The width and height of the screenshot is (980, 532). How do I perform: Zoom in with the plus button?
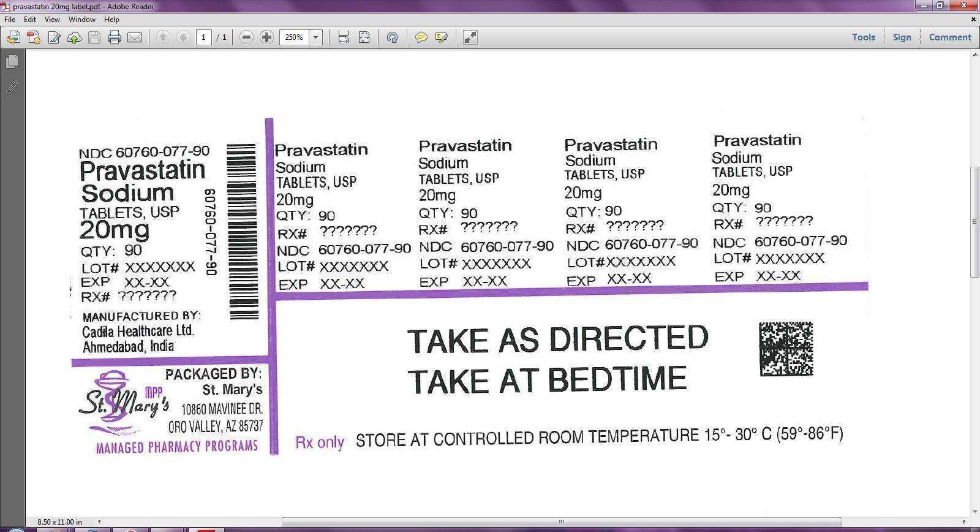[x=266, y=37]
